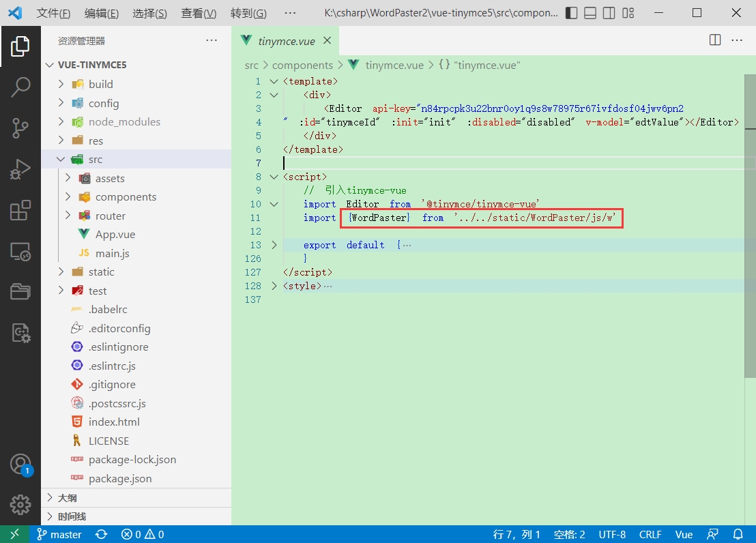Screen dimensions: 756x543
Task: Open the Search view in activity bar
Action: pyautogui.click(x=20, y=87)
